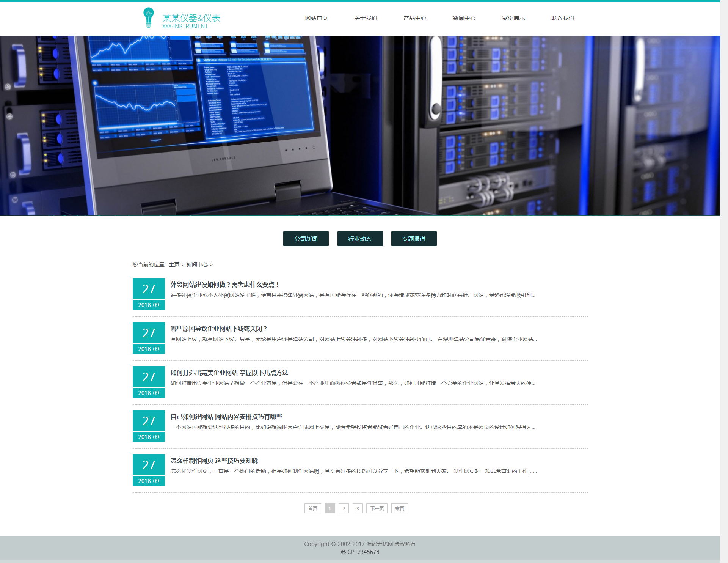Viewport: 728px width, 563px height.
Task: Click the lightbulb logo icon
Action: [x=148, y=18]
